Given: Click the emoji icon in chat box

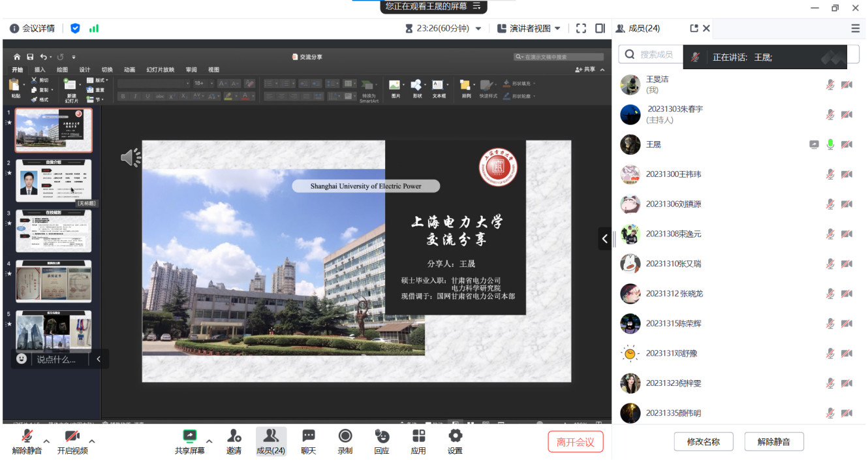Looking at the screenshot, I should tap(22, 358).
